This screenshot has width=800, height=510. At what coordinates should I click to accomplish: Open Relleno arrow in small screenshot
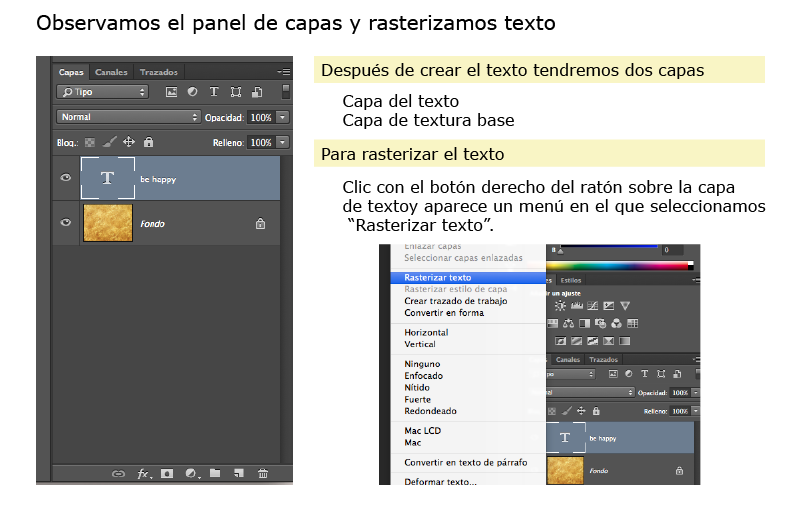click(x=695, y=411)
